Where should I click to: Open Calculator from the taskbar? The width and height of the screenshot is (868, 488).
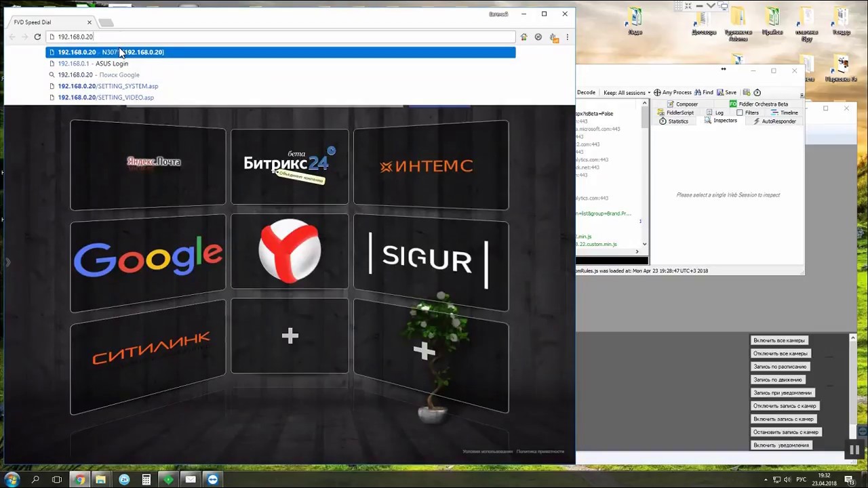pos(146,480)
